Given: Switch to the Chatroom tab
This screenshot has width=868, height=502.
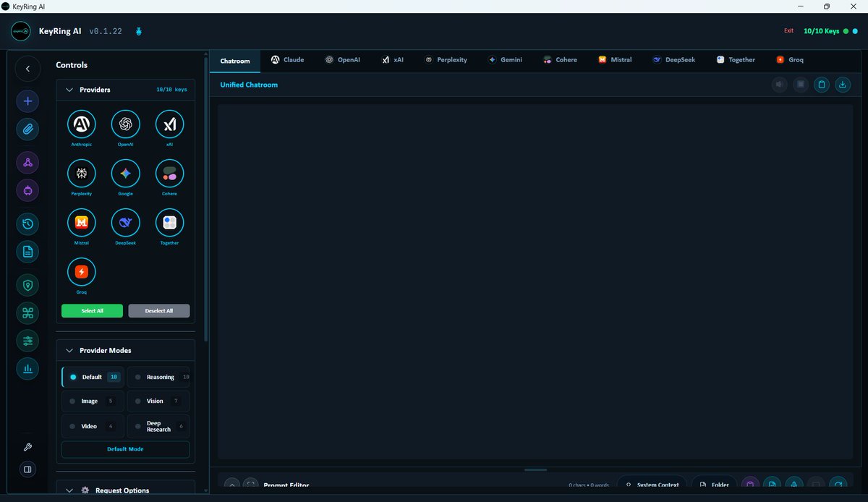Looking at the screenshot, I should pos(235,61).
